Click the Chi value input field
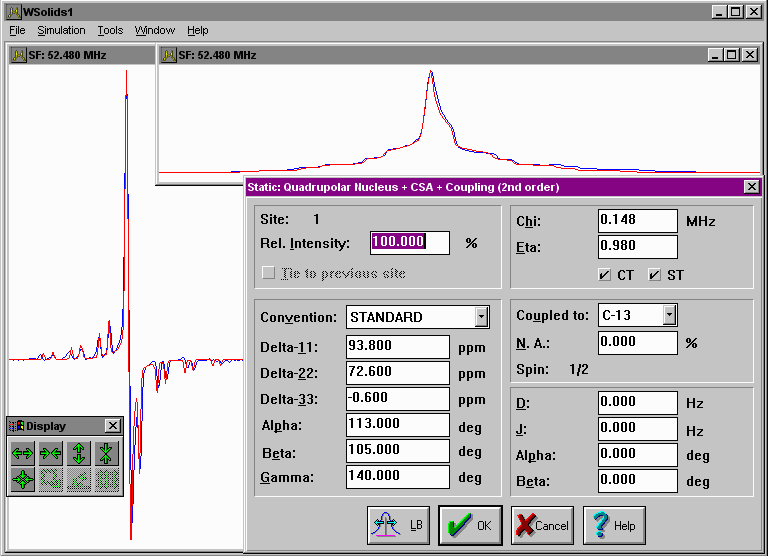 [x=637, y=220]
